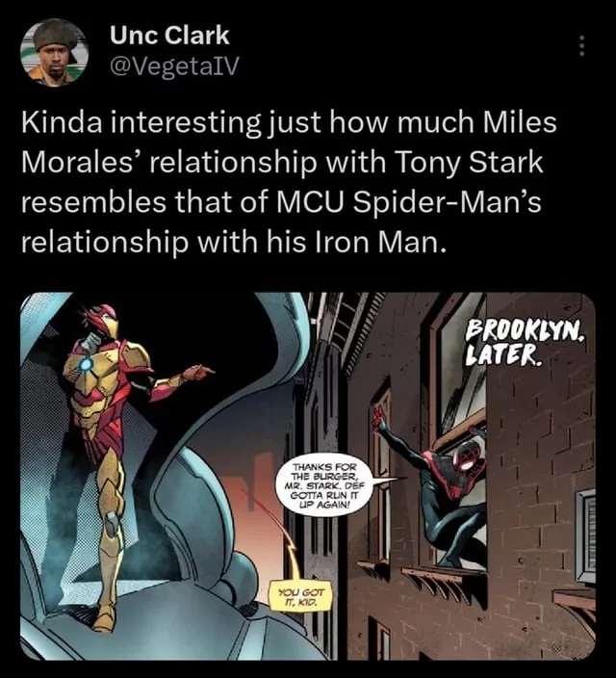This screenshot has width=616, height=678.
Task: Click Unc Clark's round profile avatar
Action: click(54, 53)
